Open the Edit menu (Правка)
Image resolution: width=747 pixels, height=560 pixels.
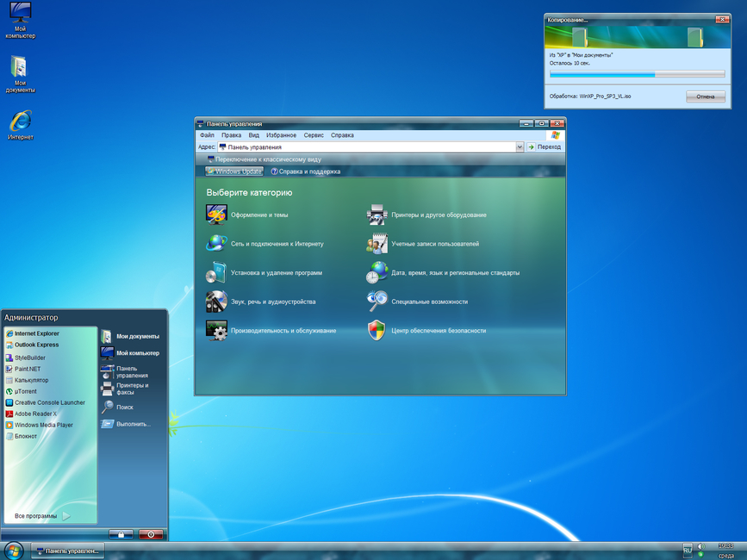tap(231, 135)
